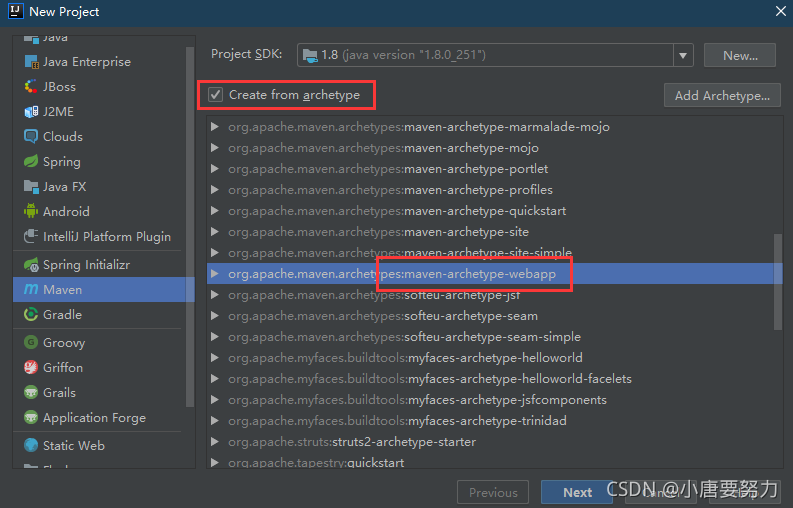Viewport: 793px width, 508px height.
Task: Expand maven-archetype-webapp tree arrow
Action: click(215, 274)
